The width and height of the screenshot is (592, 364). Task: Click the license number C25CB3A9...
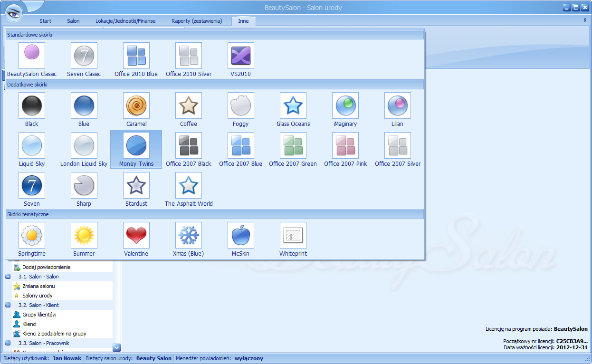(572, 341)
